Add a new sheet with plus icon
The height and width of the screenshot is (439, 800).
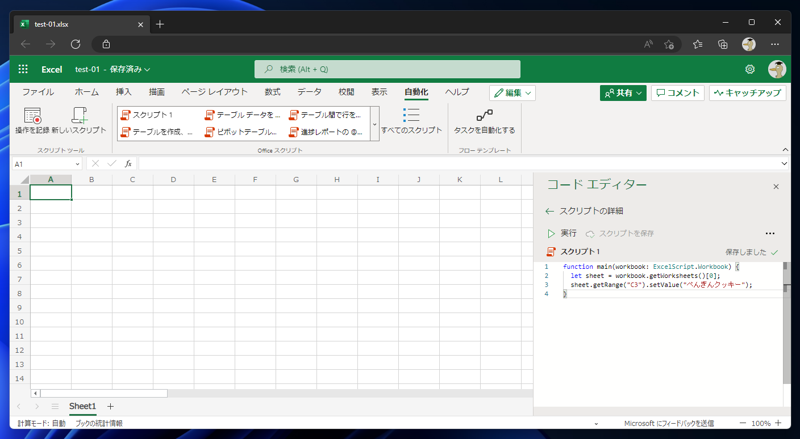click(x=110, y=406)
